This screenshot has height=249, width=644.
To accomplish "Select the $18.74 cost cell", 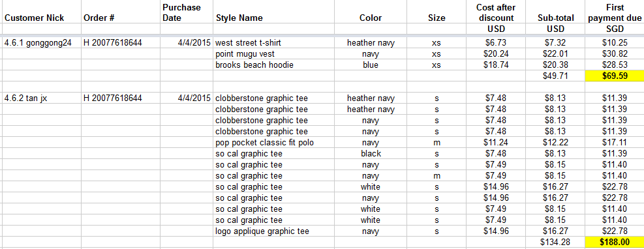I will pos(495,65).
